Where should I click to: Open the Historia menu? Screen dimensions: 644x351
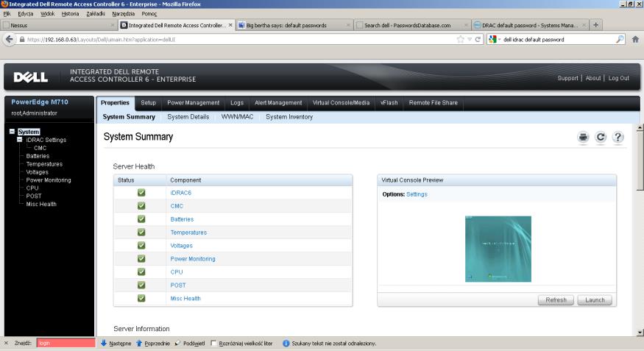[70, 13]
